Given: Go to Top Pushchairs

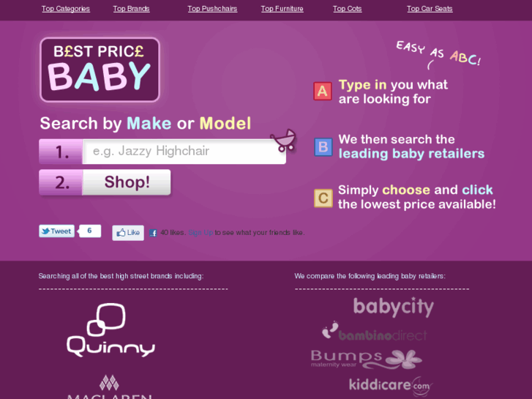Looking at the screenshot, I should pos(212,9).
